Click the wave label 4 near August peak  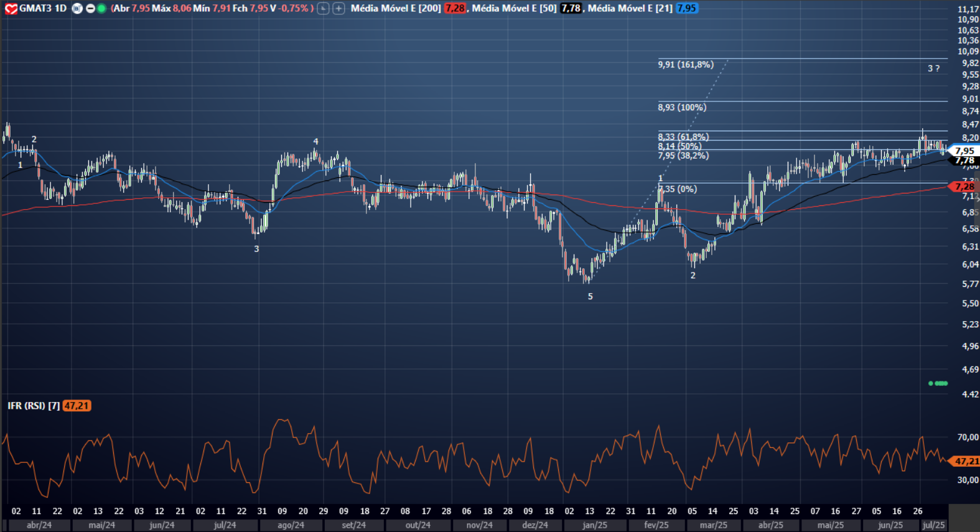pyautogui.click(x=316, y=142)
